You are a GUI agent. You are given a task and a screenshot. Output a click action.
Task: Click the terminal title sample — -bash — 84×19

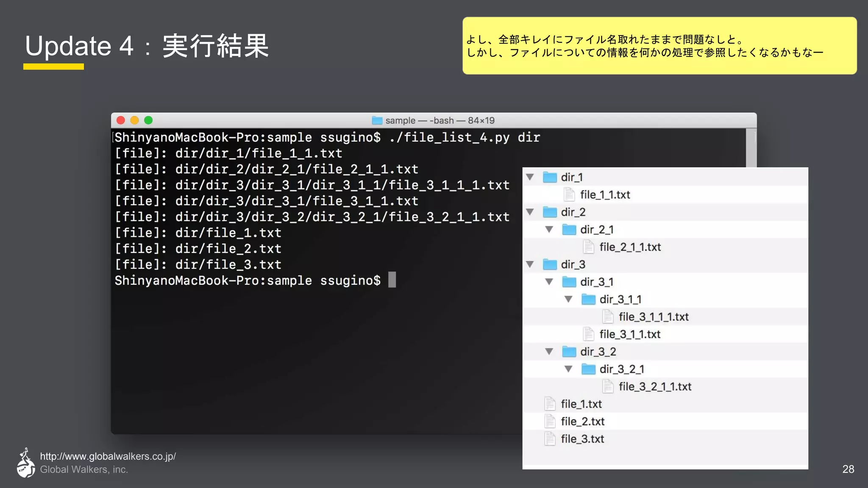(x=440, y=120)
